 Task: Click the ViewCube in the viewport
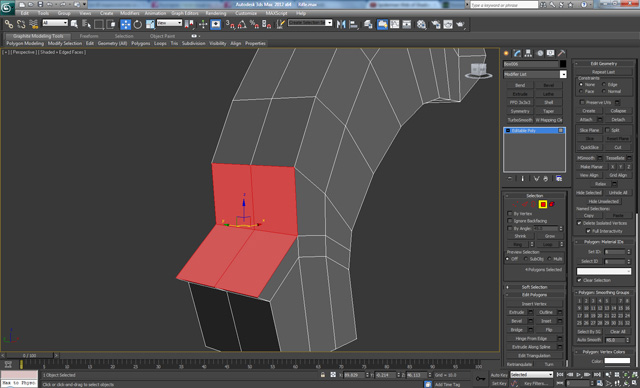pyautogui.click(x=478, y=70)
